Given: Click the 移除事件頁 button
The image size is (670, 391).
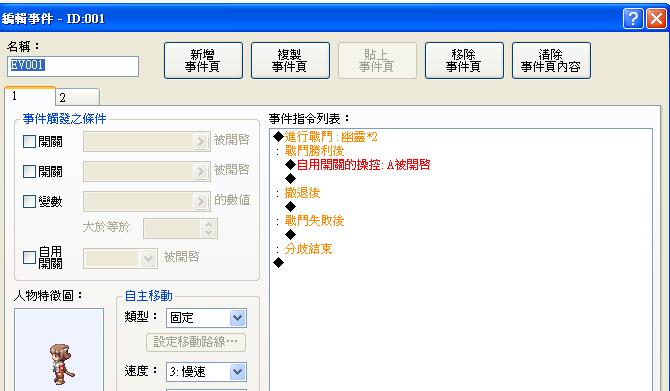Looking at the screenshot, I should 464,61.
